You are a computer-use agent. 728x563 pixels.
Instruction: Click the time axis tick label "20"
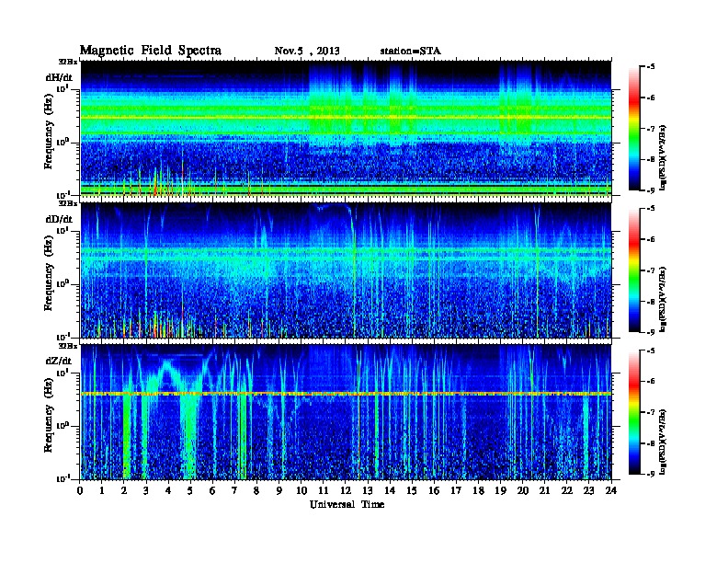tap(523, 490)
